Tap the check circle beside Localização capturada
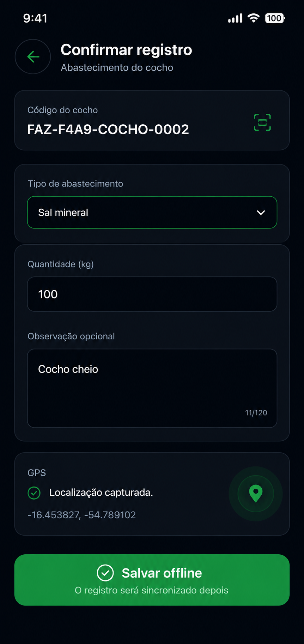Image resolution: width=304 pixels, height=644 pixels. pos(34,493)
